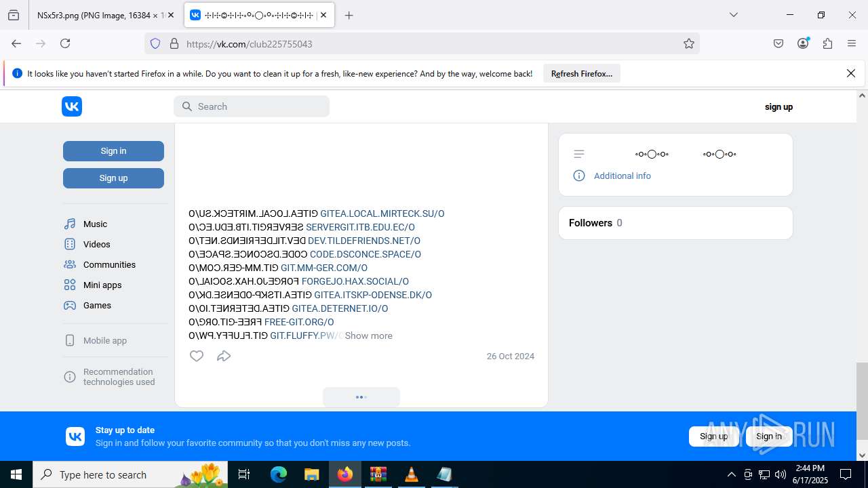Click the Games controller icon in the sidebar
This screenshot has height=488, width=868.
(70, 305)
